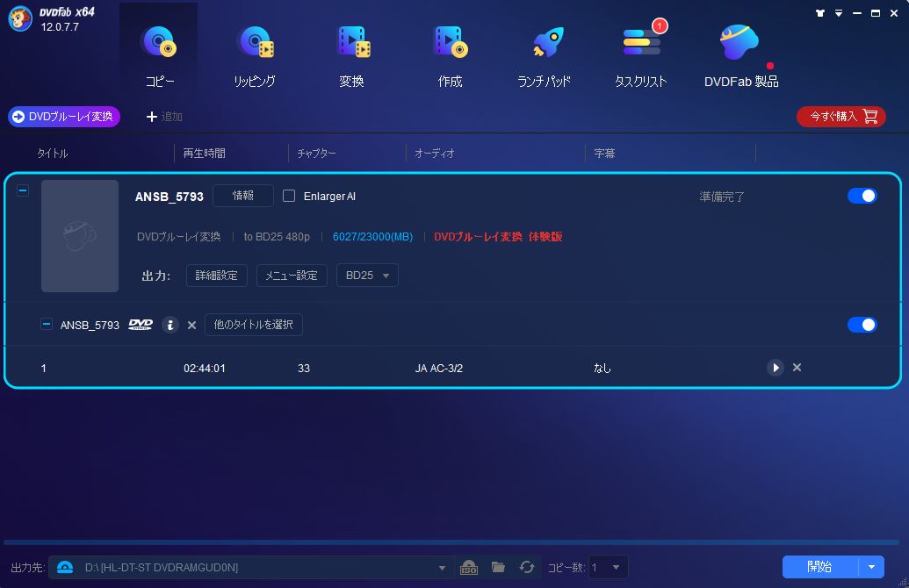909x588 pixels.
Task: Click the JA AC-3/2 audio entry
Action: [x=439, y=368]
